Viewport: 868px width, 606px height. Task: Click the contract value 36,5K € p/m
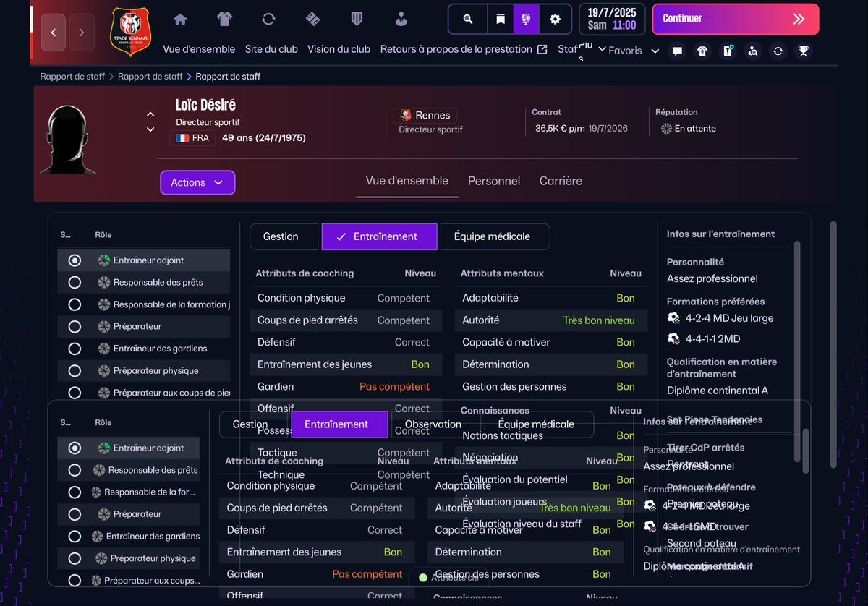coord(560,128)
